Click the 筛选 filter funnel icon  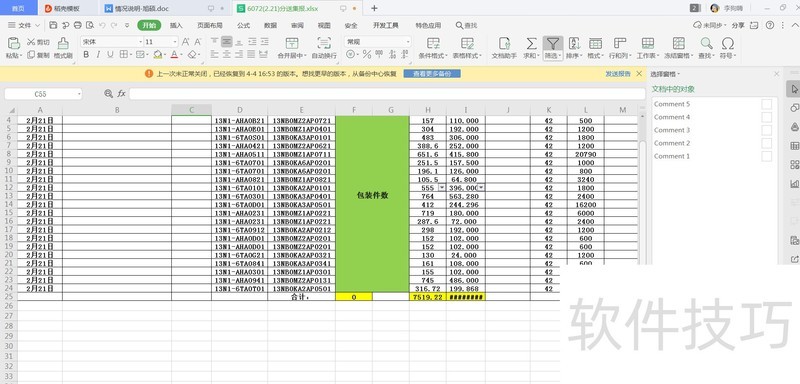[553, 44]
